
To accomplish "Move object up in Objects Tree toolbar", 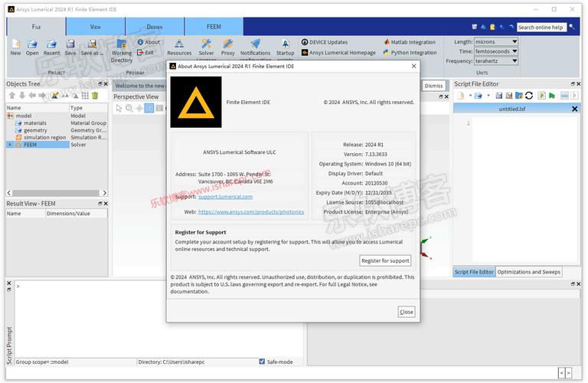I will tap(12, 96).
